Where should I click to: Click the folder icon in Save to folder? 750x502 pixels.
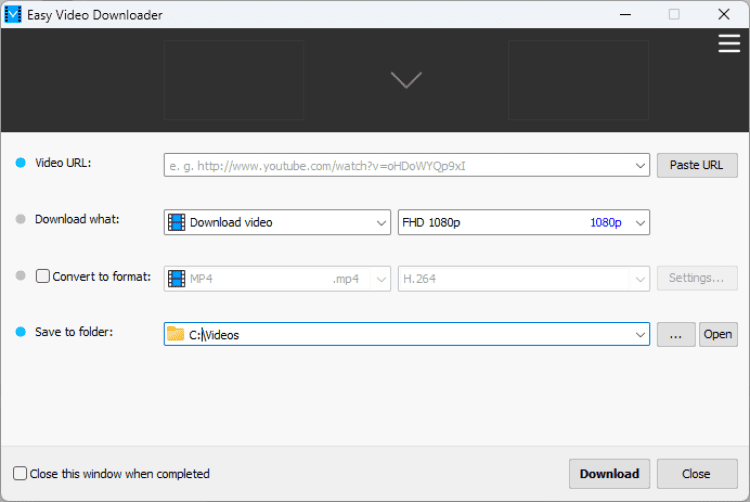click(176, 334)
